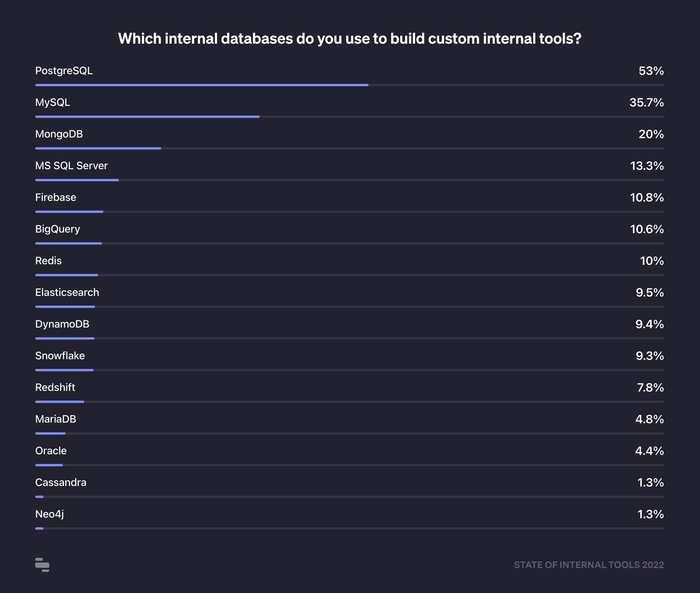Viewport: 700px width, 593px height.
Task: Select the Cassandra label
Action: click(60, 482)
